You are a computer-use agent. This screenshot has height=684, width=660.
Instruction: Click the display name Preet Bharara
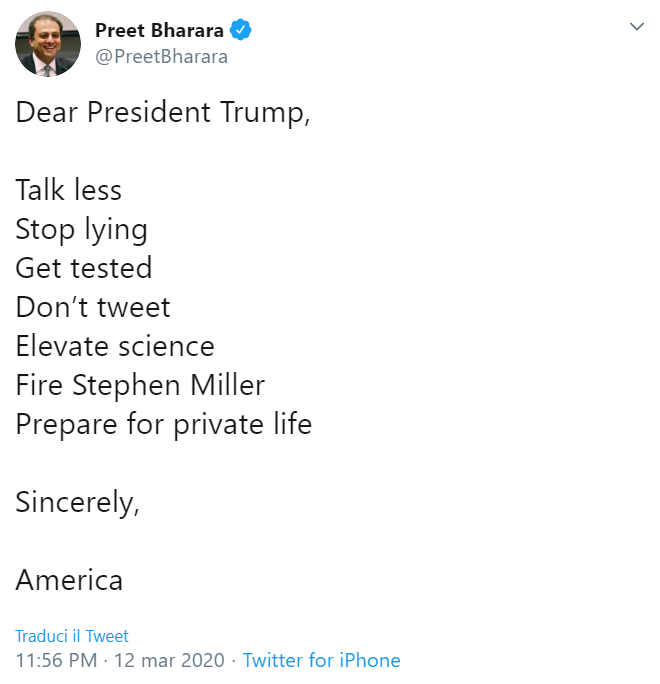(159, 31)
